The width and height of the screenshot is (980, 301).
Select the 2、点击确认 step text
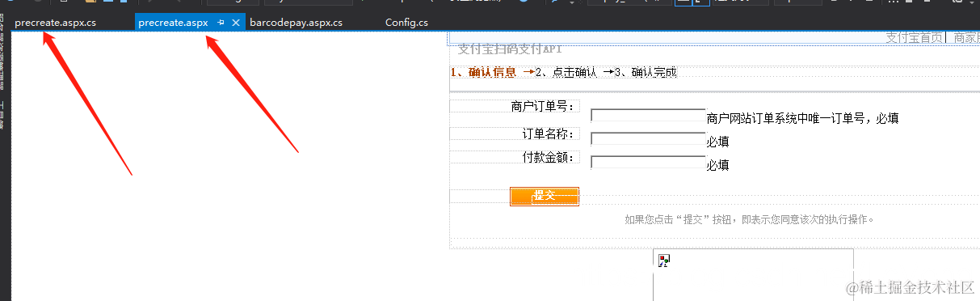[x=566, y=72]
